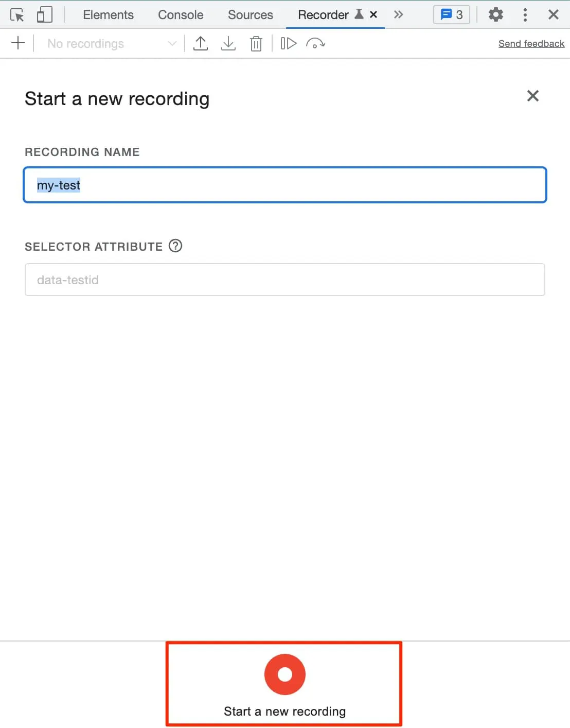The width and height of the screenshot is (570, 728).
Task: Focus the data-testid selector attribute field
Action: pyautogui.click(x=284, y=280)
